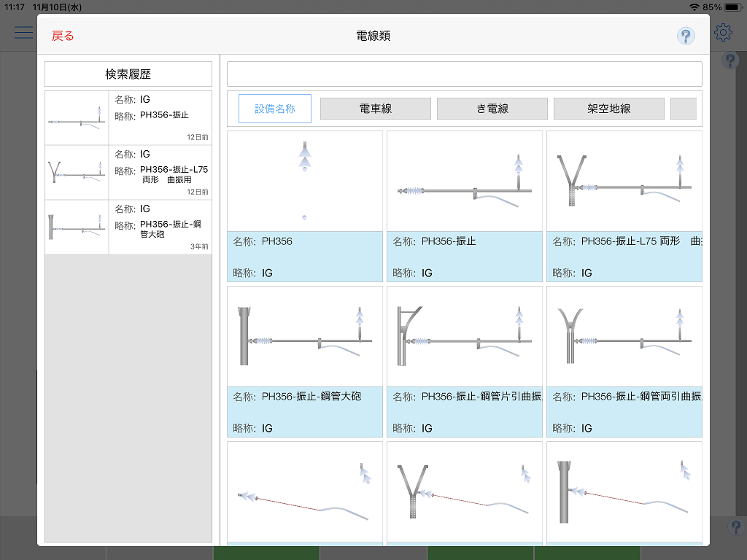Select the 架空地線 category tab
747x560 pixels.
coord(609,109)
